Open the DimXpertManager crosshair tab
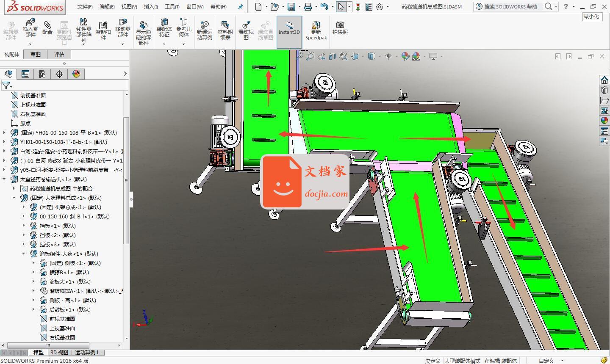This screenshot has width=610, height=364. click(x=59, y=74)
